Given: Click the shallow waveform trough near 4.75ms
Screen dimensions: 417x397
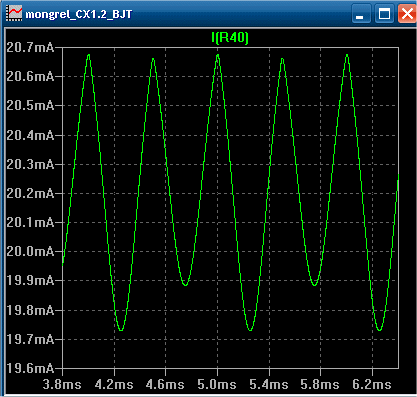Looking at the screenshot, I should (186, 285).
